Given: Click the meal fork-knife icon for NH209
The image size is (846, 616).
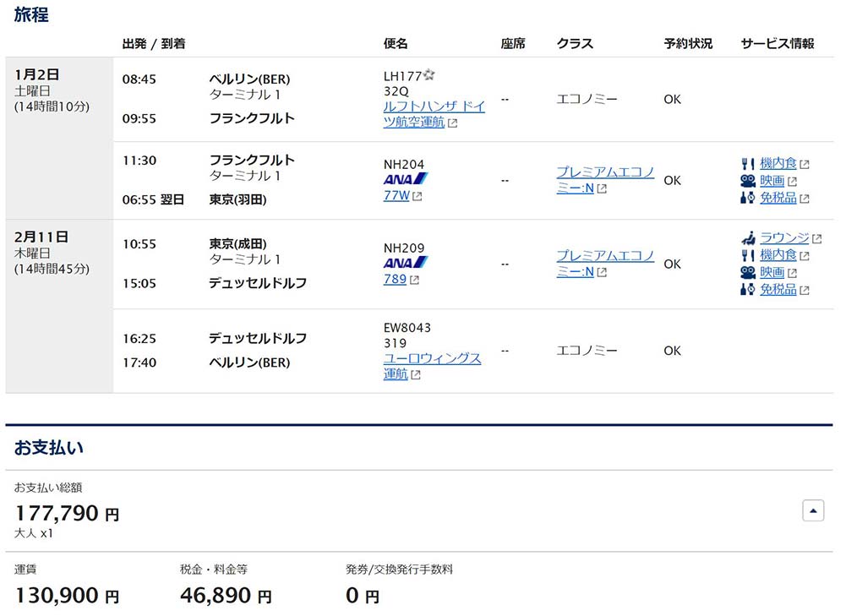Looking at the screenshot, I should click(748, 255).
